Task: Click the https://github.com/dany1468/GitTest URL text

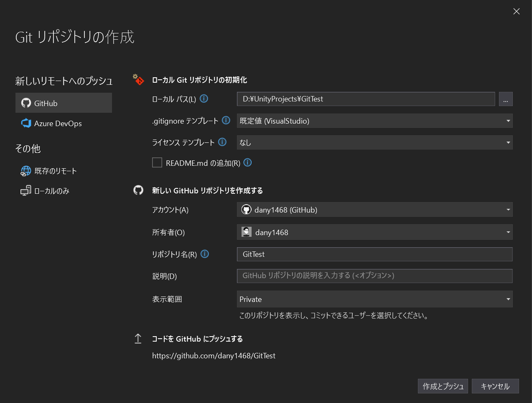Action: [x=214, y=356]
